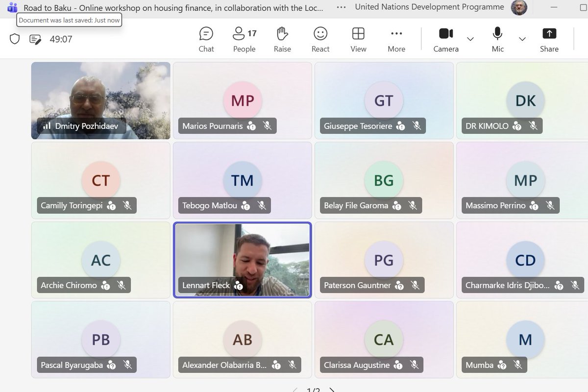Click Marios Pournaris muted mic icon

pos(267,126)
